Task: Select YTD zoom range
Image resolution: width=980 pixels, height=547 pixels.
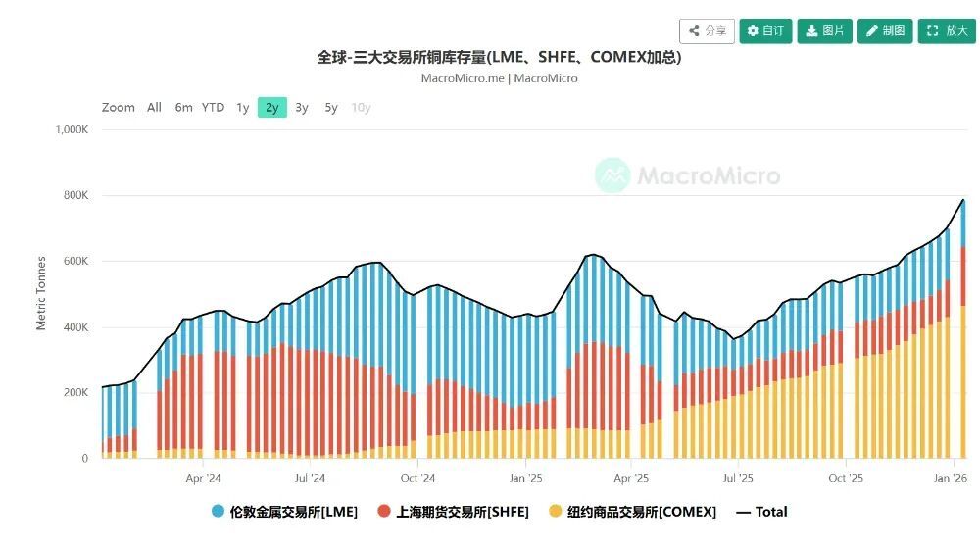Action: 213,108
